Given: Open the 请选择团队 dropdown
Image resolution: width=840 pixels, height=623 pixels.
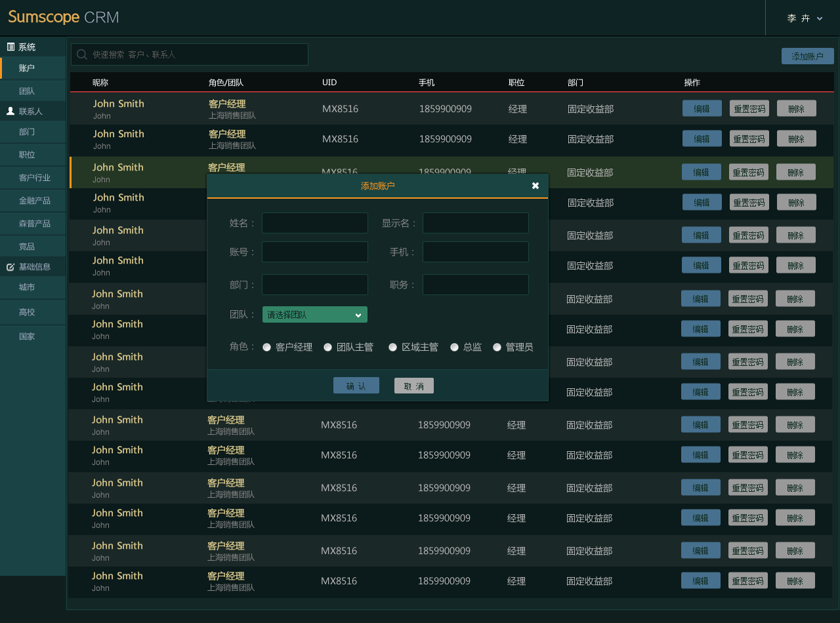Looking at the screenshot, I should coord(315,315).
